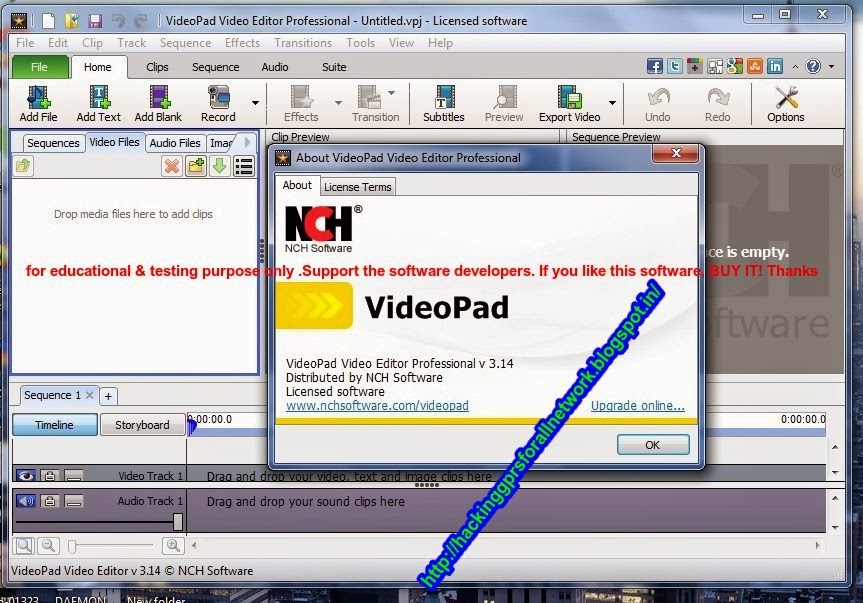The height and width of the screenshot is (603, 863).
Task: Select the Audio Files bin tab
Action: (x=175, y=143)
